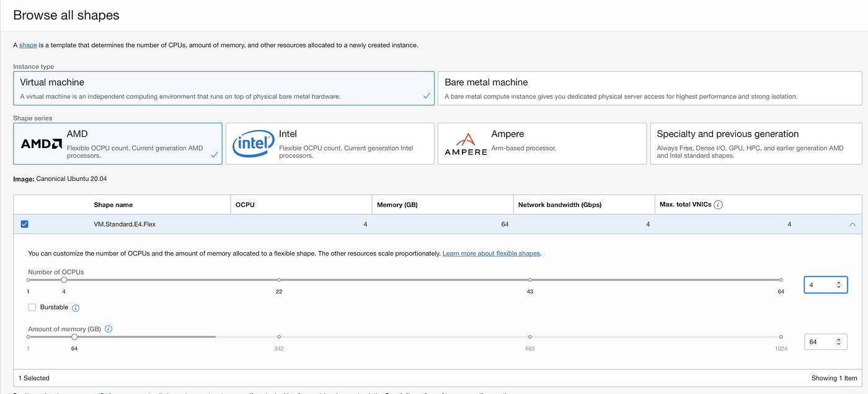Image resolution: width=868 pixels, height=394 pixels.
Task: Choose Specialty and previous generation series
Action: tap(756, 144)
